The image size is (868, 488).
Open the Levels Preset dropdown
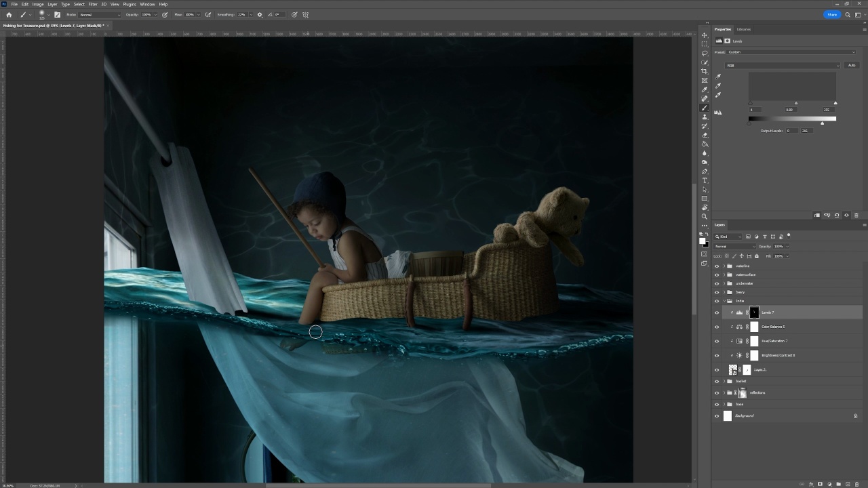(791, 52)
